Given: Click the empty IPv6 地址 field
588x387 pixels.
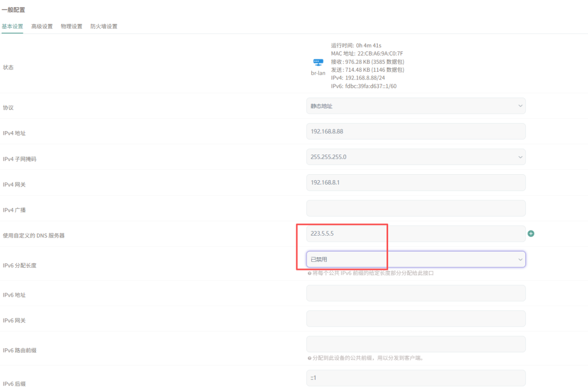Looking at the screenshot, I should click(415, 293).
